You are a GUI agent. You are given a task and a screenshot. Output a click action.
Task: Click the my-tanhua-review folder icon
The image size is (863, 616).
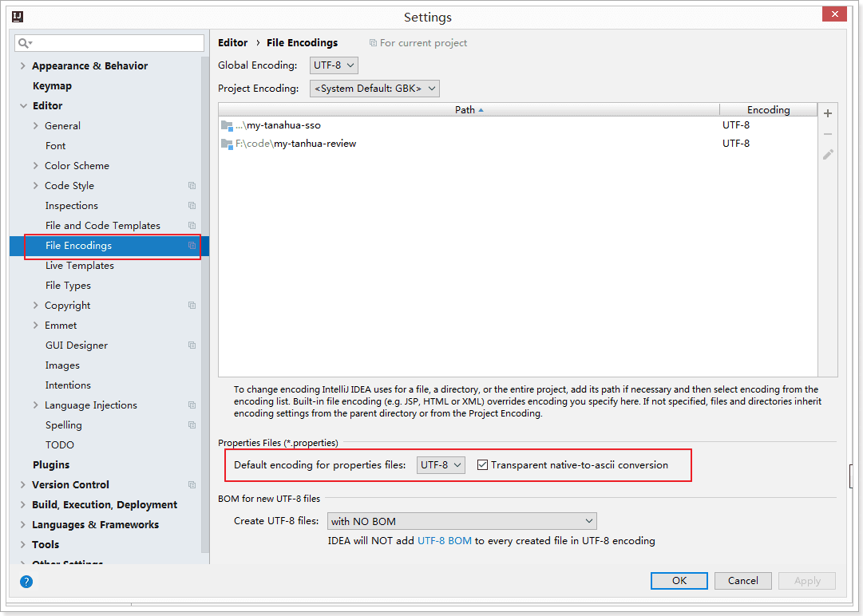point(227,144)
